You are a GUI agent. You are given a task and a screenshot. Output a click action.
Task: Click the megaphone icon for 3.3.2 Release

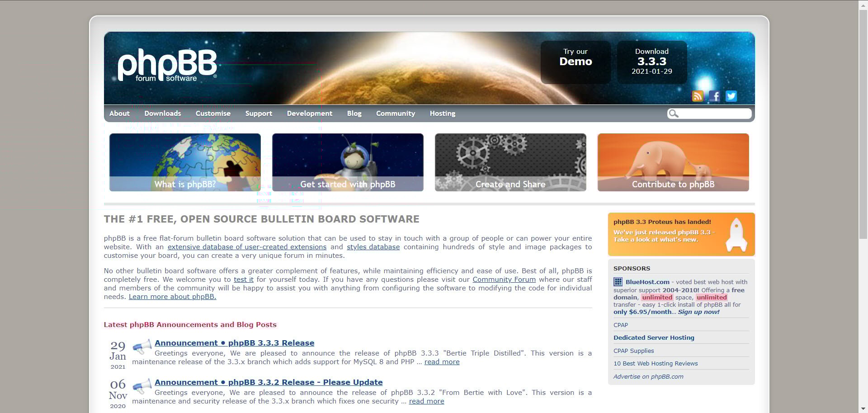142,386
